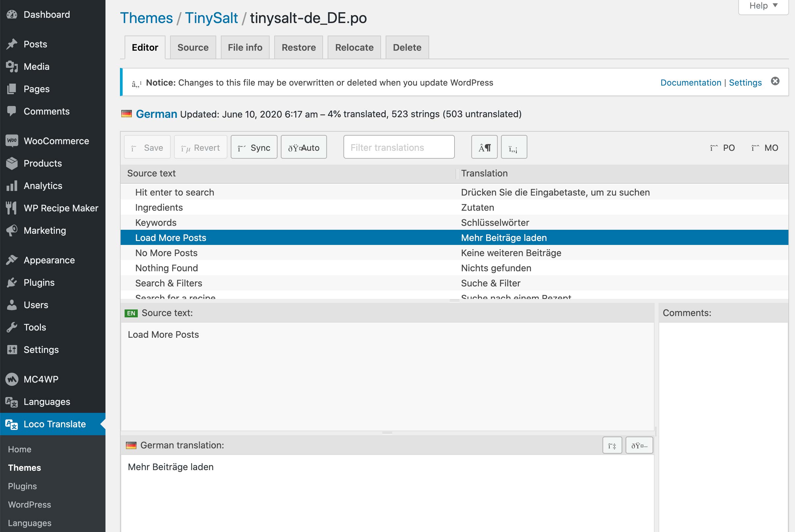Click the WooCommerce logo icon
Viewport: 795px width, 532px height.
(12, 141)
